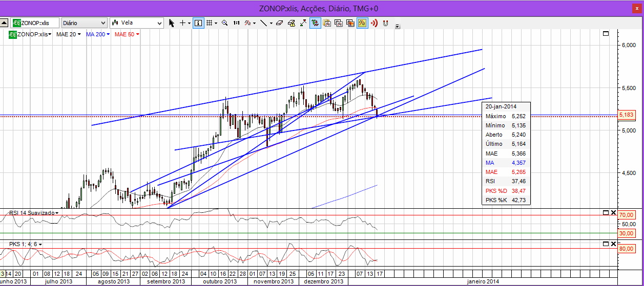Viewport: 644px width, 286px height.
Task: Click the 6,000 price axis label
Action: pyautogui.click(x=629, y=46)
